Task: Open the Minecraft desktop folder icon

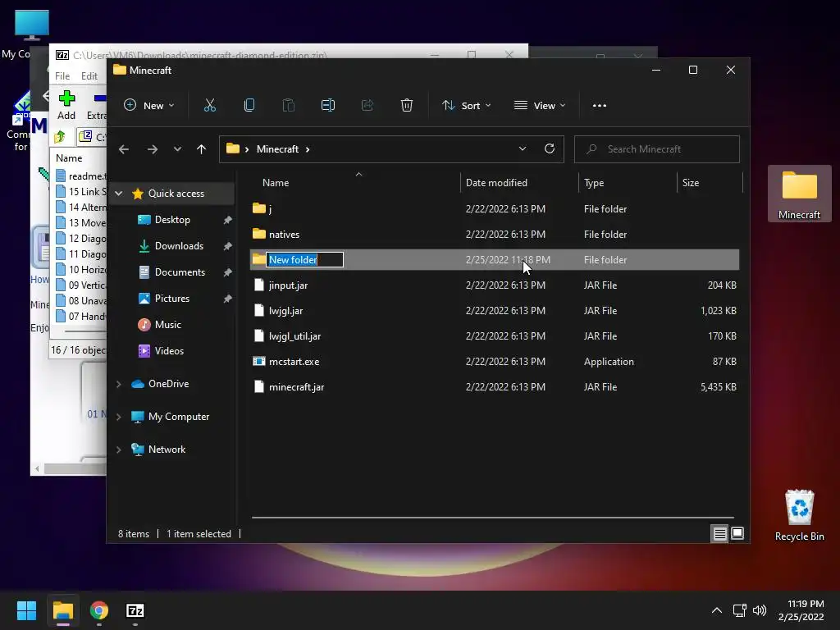Action: click(x=799, y=195)
